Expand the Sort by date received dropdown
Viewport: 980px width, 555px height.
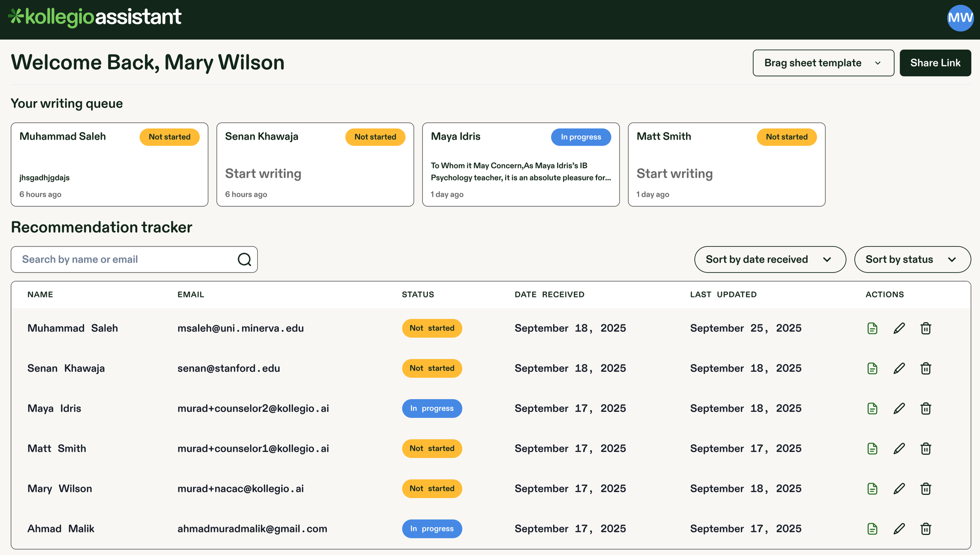point(769,259)
